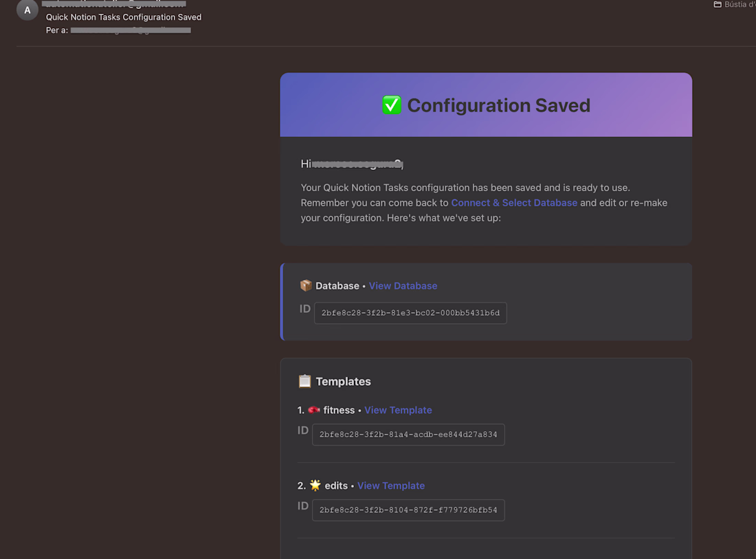
Task: Click the fitness template ID code box
Action: tap(408, 435)
